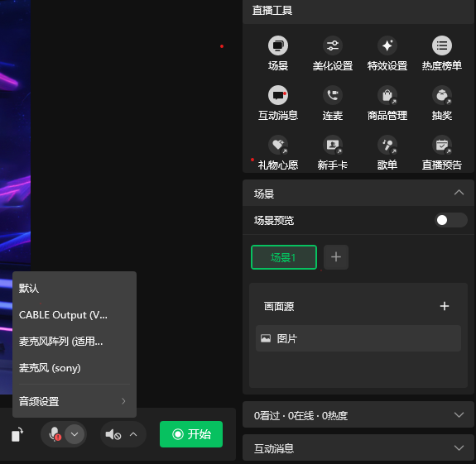Image resolution: width=476 pixels, height=464 pixels.
Task: Open 礼物心愿 gift wish tool
Action: [x=278, y=145]
